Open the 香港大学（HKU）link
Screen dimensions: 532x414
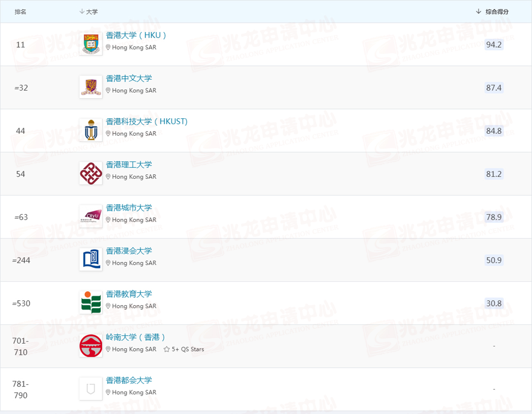tap(136, 35)
